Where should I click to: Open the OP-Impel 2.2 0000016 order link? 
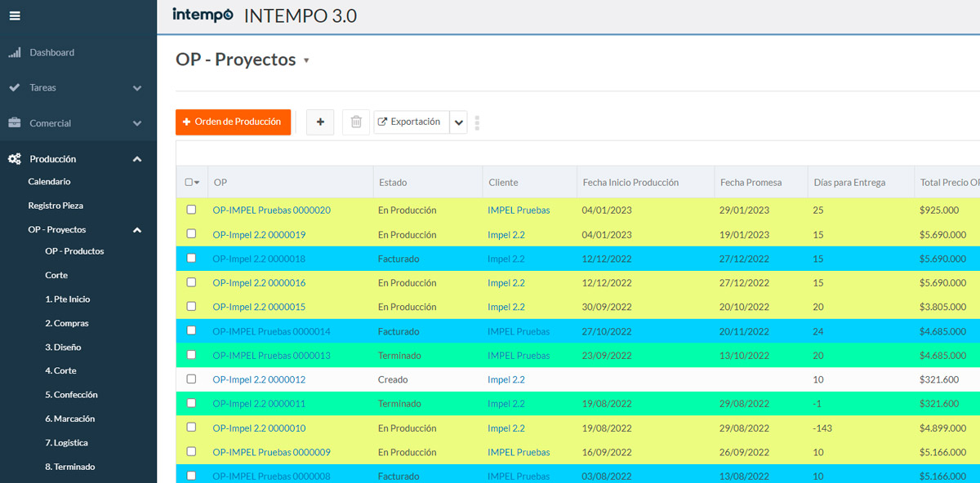258,282
